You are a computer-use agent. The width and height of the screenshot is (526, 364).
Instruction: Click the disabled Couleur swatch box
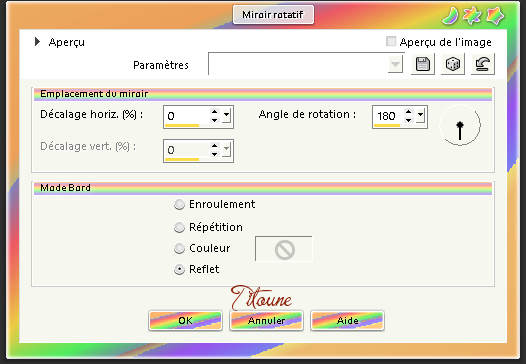click(x=284, y=249)
